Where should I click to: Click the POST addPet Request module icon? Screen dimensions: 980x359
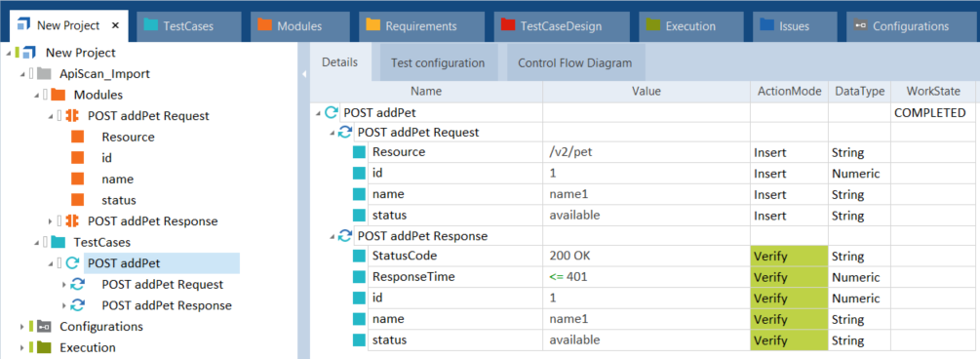pos(72,116)
